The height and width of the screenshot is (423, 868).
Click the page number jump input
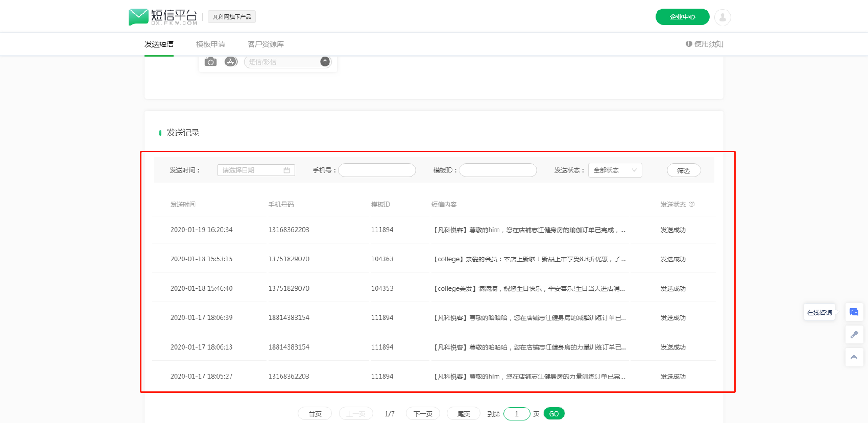517,414
